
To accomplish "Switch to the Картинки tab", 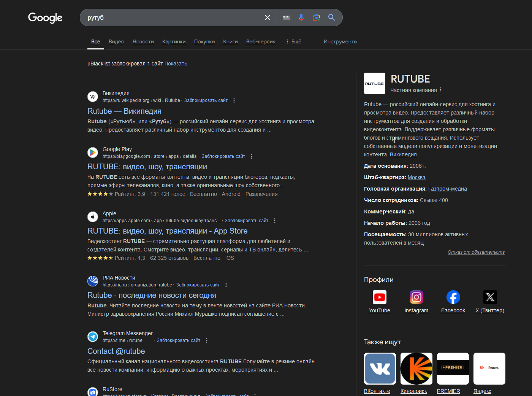I will point(174,41).
